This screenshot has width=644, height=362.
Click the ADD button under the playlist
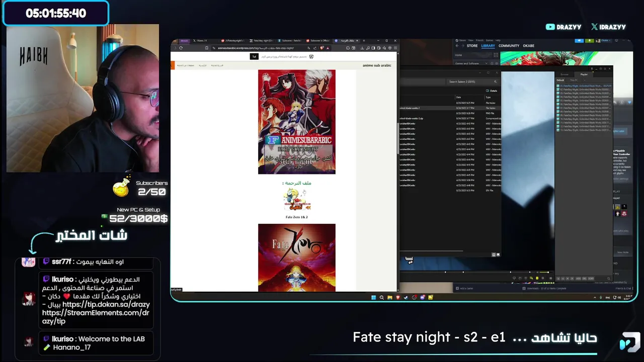pos(578,279)
